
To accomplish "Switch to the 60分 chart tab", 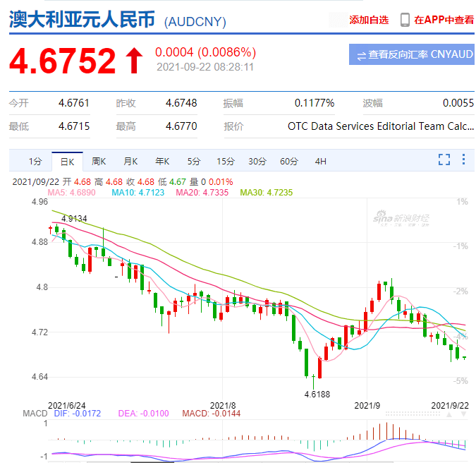I will click(x=289, y=162).
